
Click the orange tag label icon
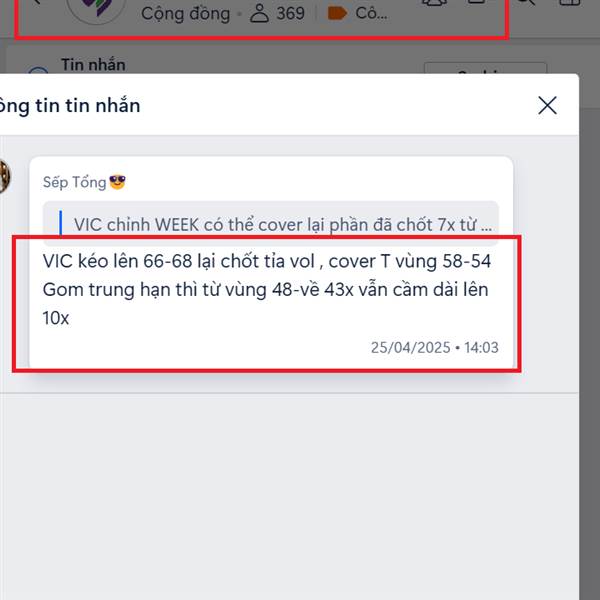(337, 13)
